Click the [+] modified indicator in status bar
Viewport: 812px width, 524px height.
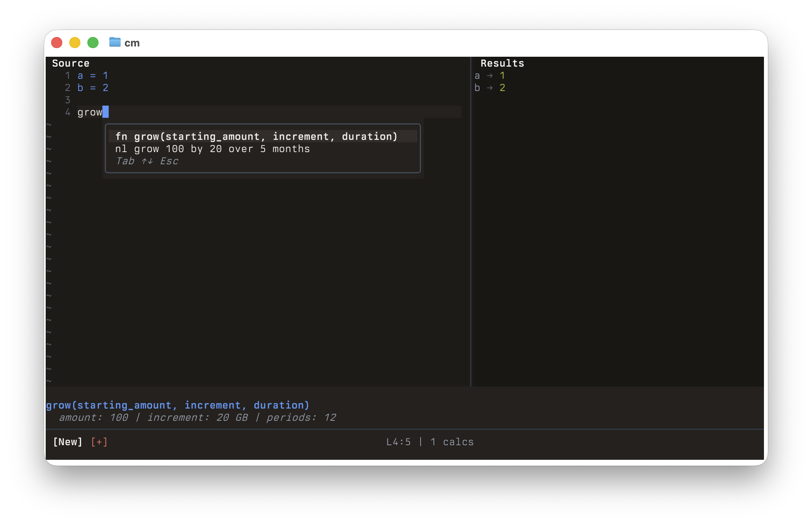[99, 442]
